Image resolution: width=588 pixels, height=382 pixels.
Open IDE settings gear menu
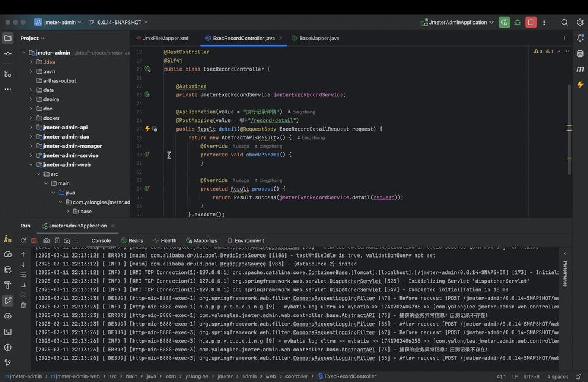point(580,22)
